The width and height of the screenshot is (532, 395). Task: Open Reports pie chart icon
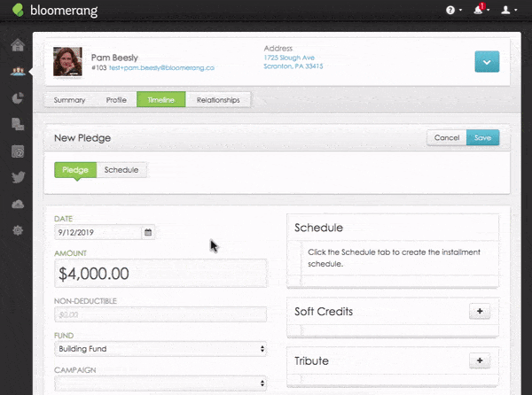(x=18, y=98)
